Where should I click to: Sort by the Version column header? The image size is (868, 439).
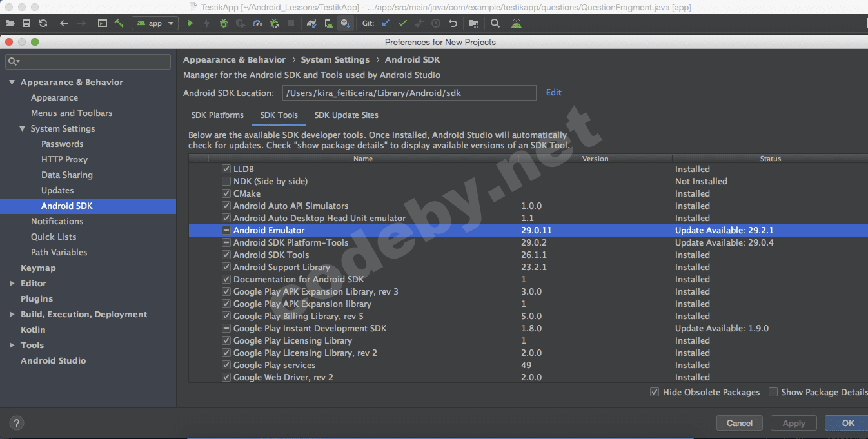595,159
